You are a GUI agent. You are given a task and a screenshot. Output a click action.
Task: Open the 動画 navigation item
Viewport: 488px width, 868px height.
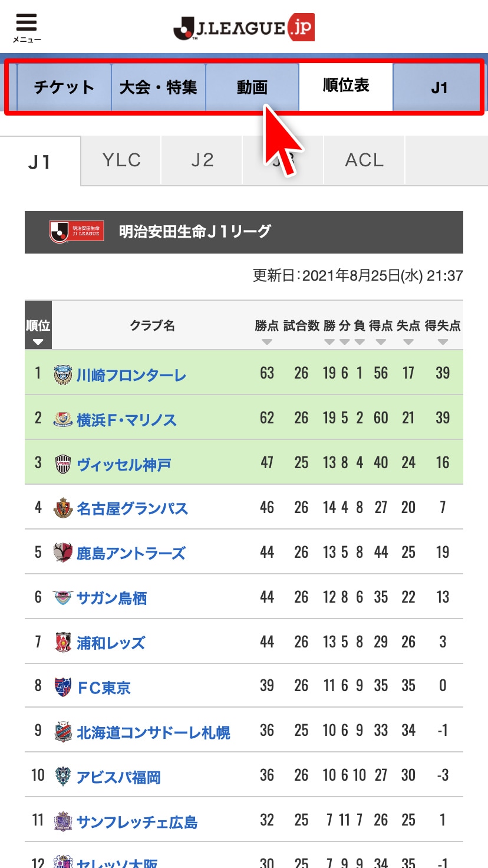click(252, 87)
